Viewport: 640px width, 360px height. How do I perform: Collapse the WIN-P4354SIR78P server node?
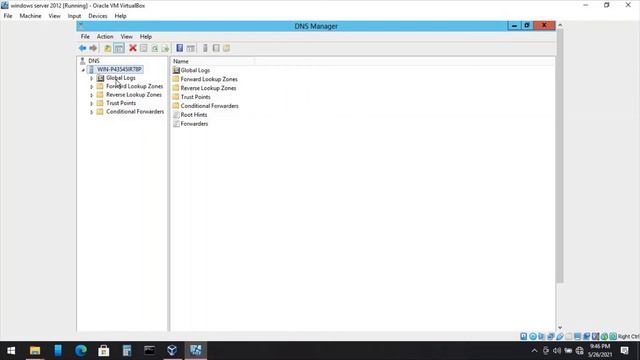[83, 70]
